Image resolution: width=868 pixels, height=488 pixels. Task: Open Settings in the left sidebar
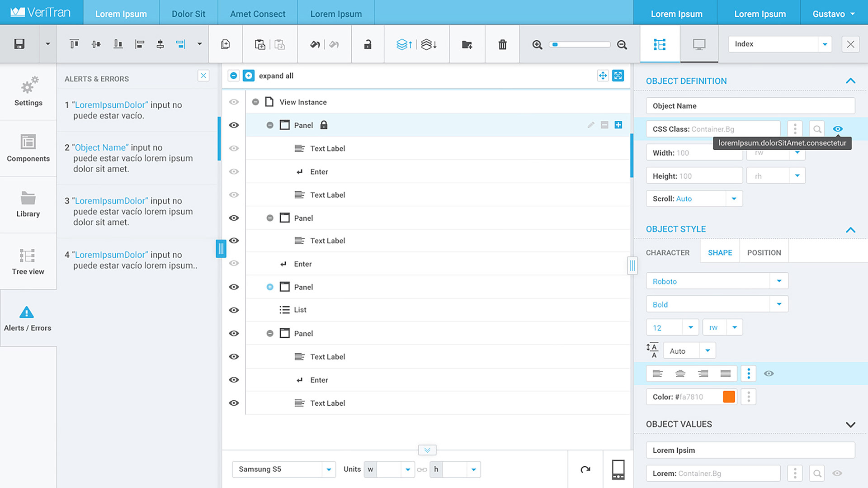coord(28,91)
